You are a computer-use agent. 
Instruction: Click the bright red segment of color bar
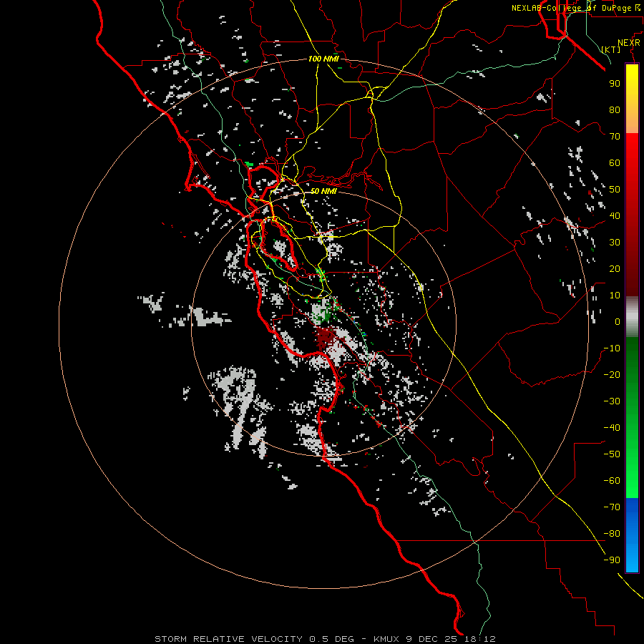[x=632, y=152]
